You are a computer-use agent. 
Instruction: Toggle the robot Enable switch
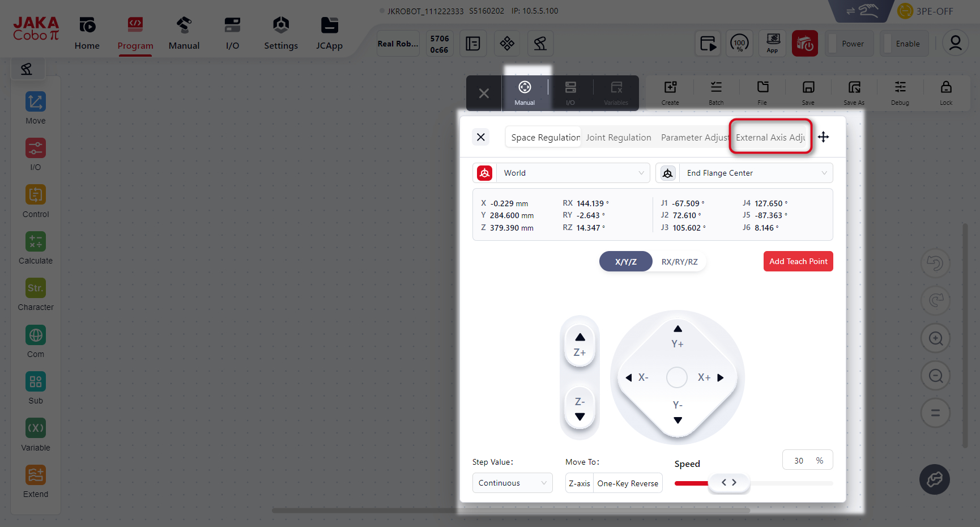point(904,44)
